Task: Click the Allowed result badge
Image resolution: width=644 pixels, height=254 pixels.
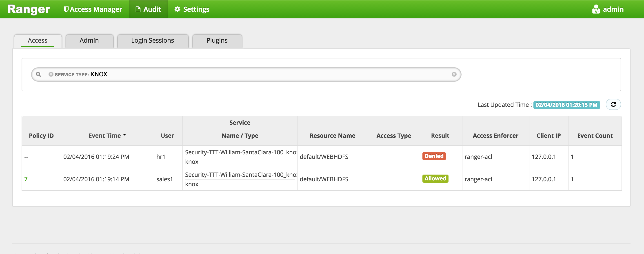Action: pos(435,179)
